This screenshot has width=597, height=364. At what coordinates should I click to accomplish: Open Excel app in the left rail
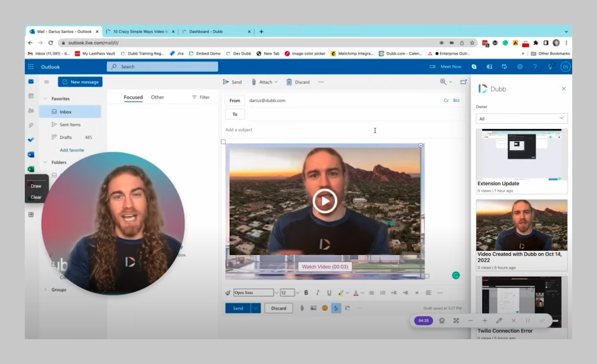click(31, 169)
